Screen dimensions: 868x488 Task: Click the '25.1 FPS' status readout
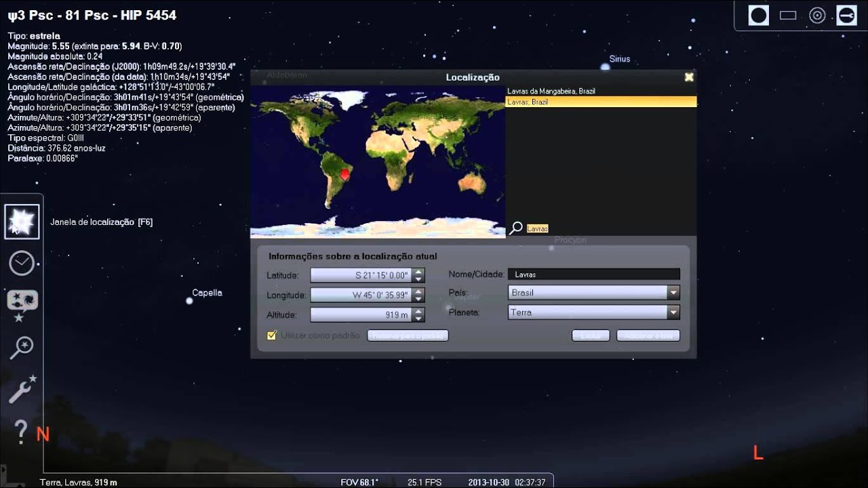(x=425, y=482)
